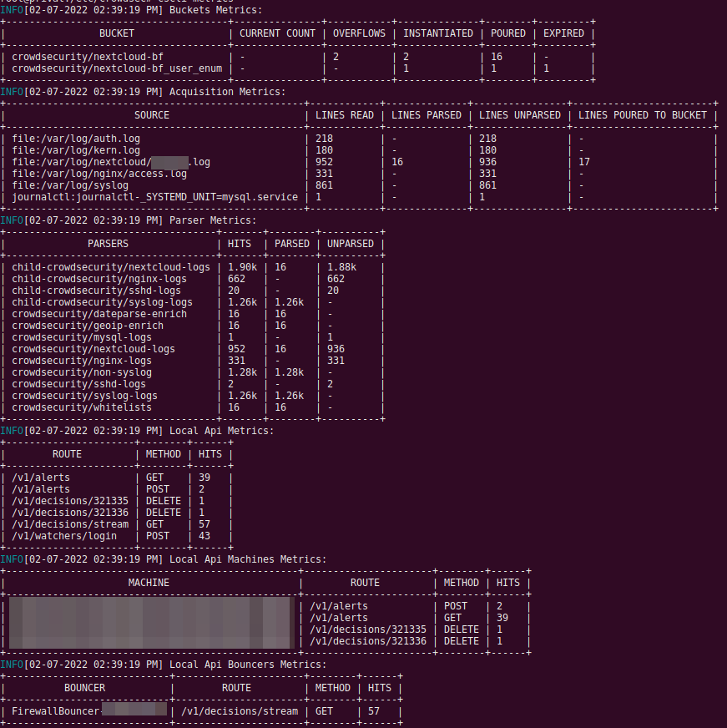Click the crowdsecurity/non-syslog parser
This screenshot has width=727, height=728.
click(82, 372)
